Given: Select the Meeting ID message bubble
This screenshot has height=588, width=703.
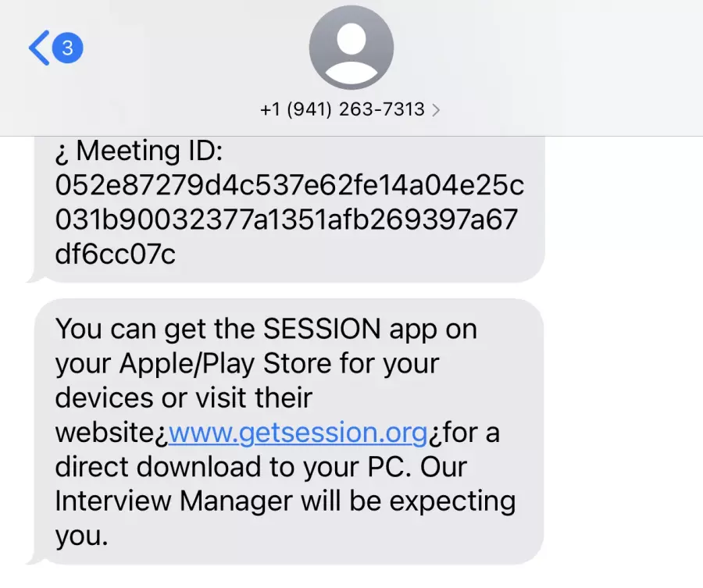Looking at the screenshot, I should tap(287, 209).
